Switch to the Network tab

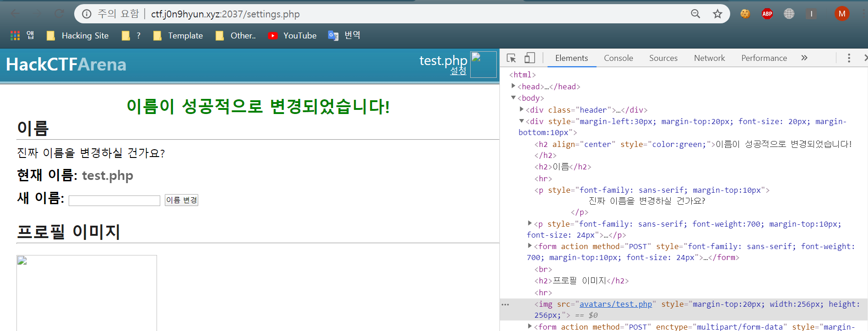[x=710, y=58]
